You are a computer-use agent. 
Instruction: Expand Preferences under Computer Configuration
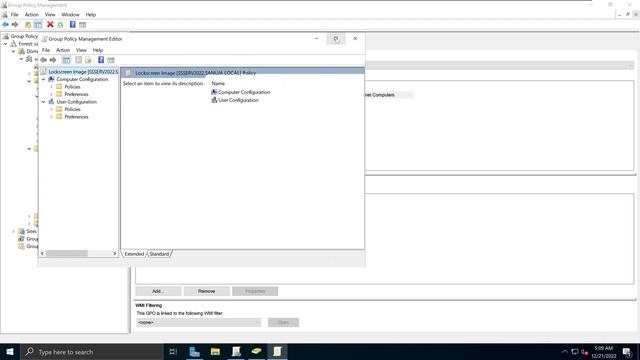pyautogui.click(x=51, y=94)
